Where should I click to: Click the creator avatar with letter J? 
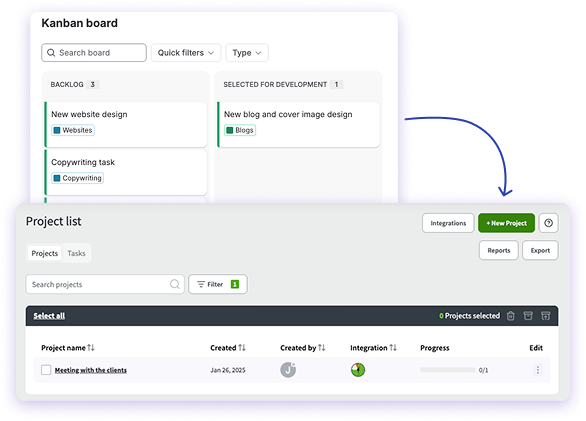click(x=288, y=370)
